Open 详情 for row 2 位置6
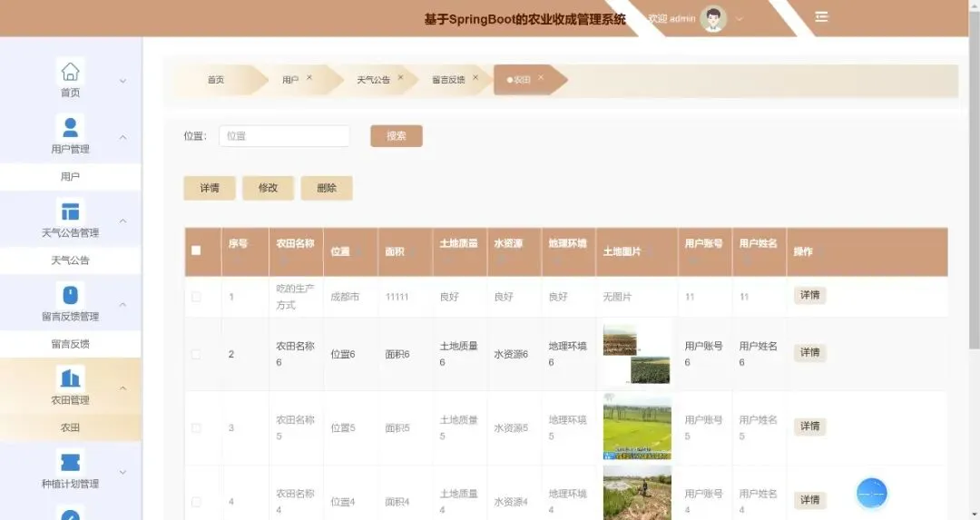The width and height of the screenshot is (980, 520). click(810, 352)
